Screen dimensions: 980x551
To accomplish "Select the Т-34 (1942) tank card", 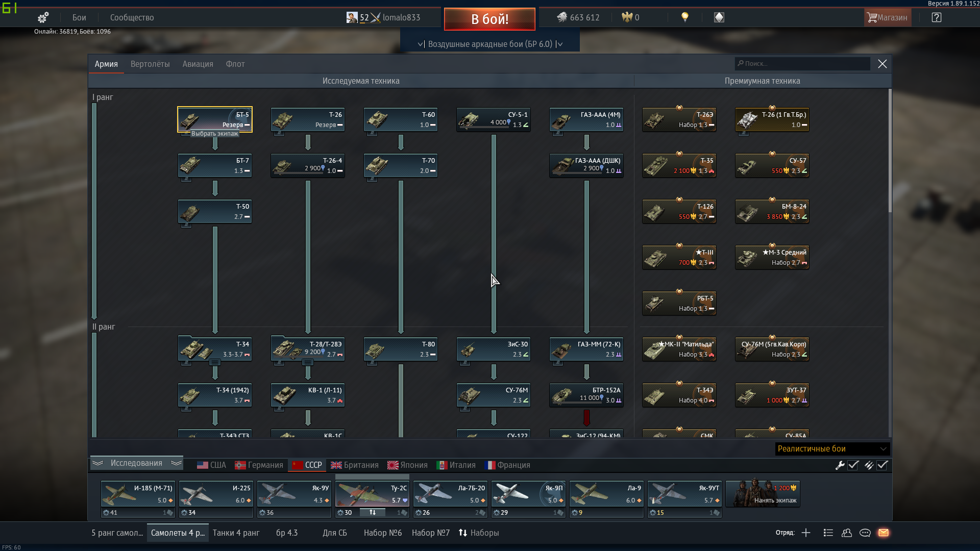I will pyautogui.click(x=215, y=395).
